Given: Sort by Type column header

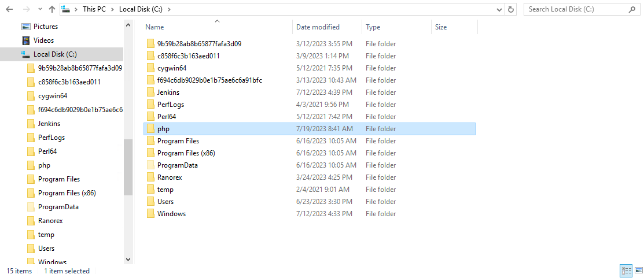Looking at the screenshot, I should coord(373,27).
